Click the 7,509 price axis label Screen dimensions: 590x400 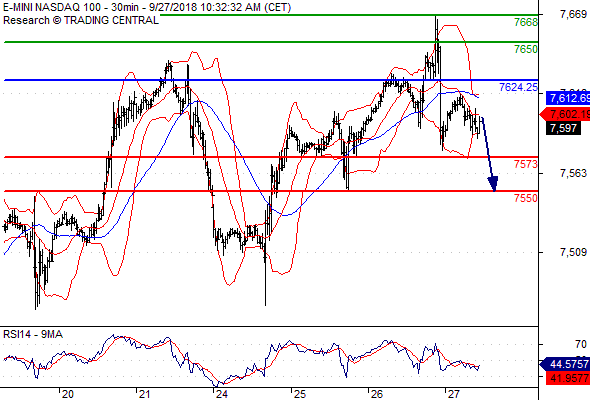573,252
